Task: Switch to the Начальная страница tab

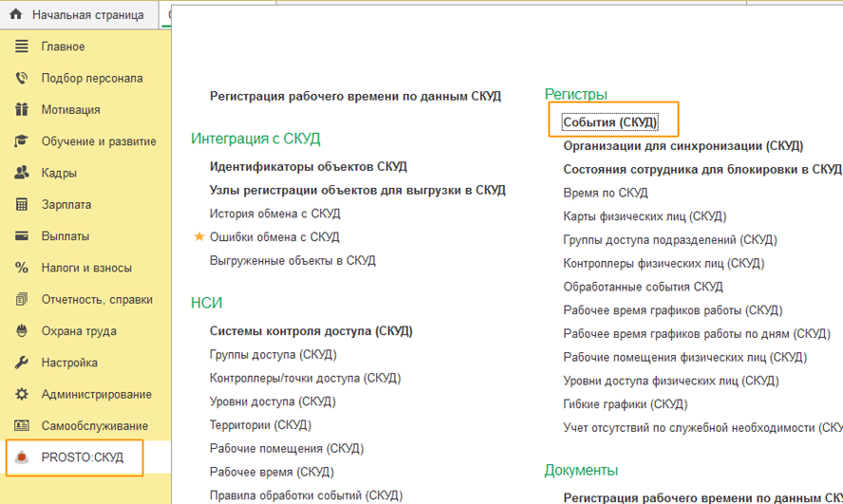Action: [x=87, y=15]
